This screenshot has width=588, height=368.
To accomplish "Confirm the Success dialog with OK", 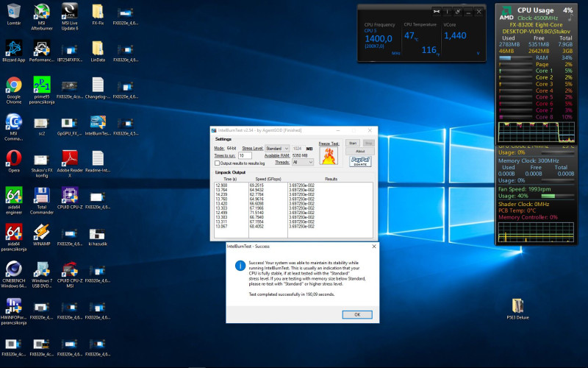I will (357, 315).
